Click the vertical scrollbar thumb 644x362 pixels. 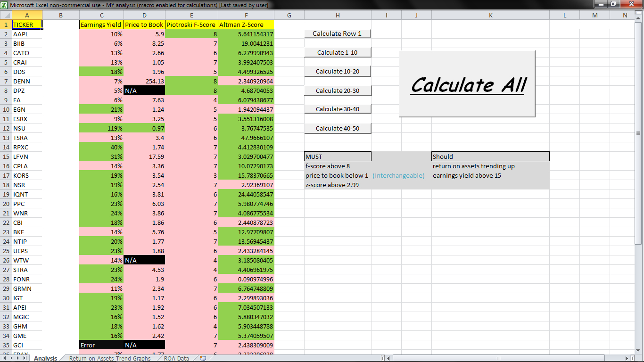click(639, 133)
